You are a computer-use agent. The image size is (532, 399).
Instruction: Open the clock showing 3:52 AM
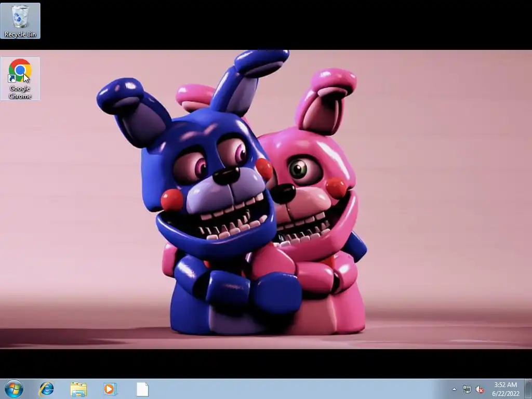506,389
